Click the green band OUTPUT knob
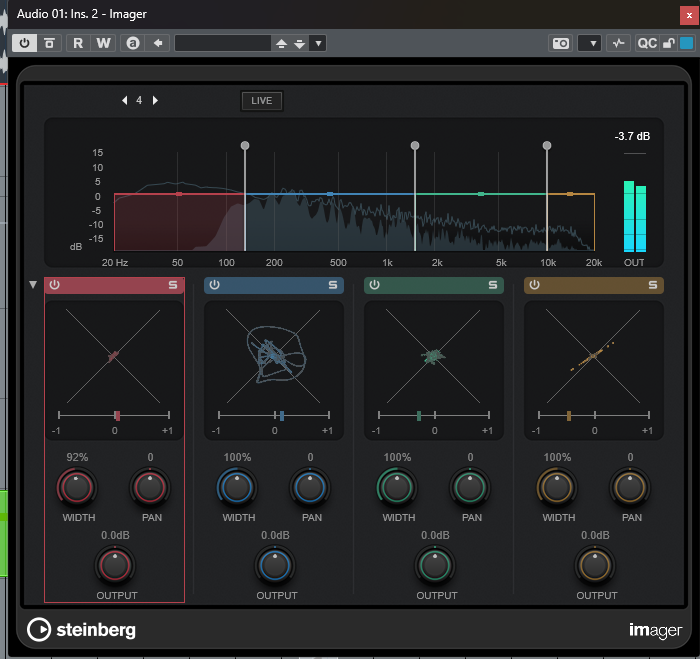 point(435,565)
